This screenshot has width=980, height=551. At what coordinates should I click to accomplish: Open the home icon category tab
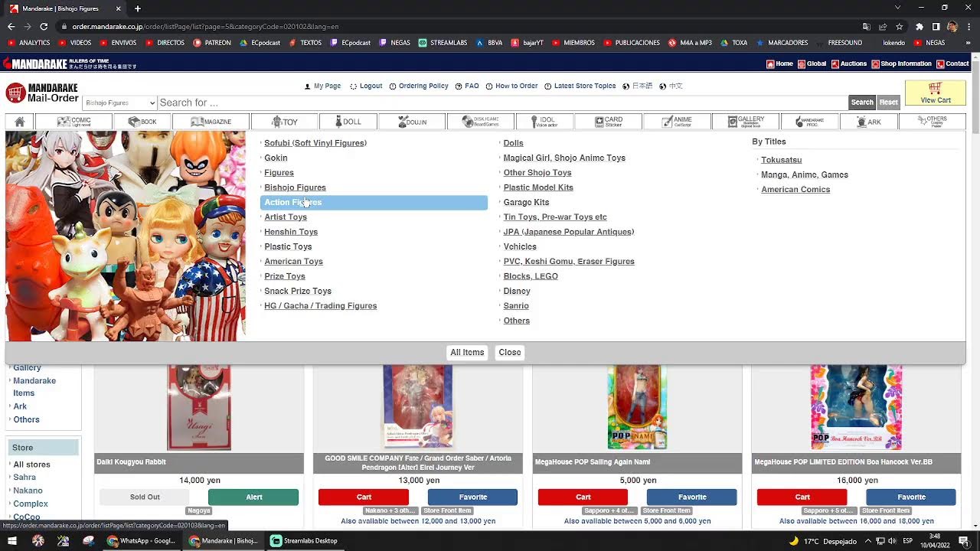click(20, 122)
